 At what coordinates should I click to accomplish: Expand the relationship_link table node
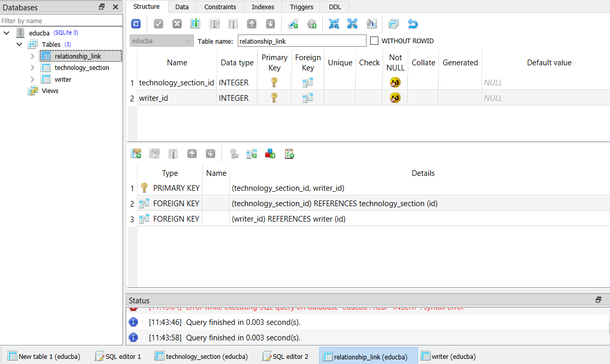[x=32, y=56]
